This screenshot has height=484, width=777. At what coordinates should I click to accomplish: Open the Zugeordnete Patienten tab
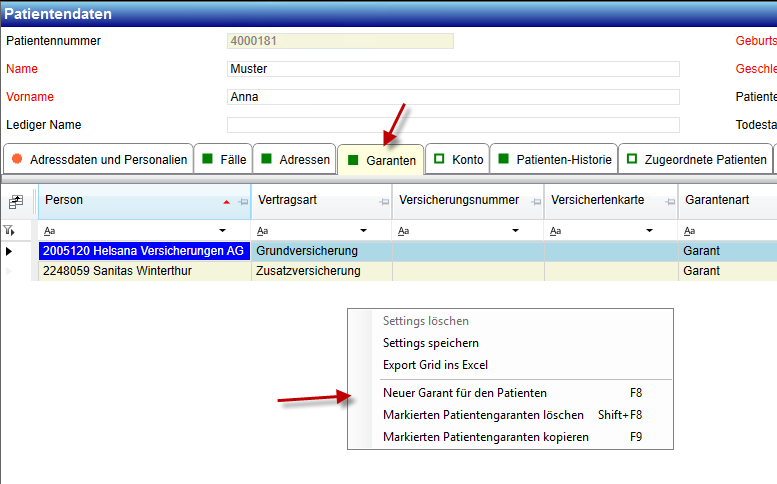(696, 159)
